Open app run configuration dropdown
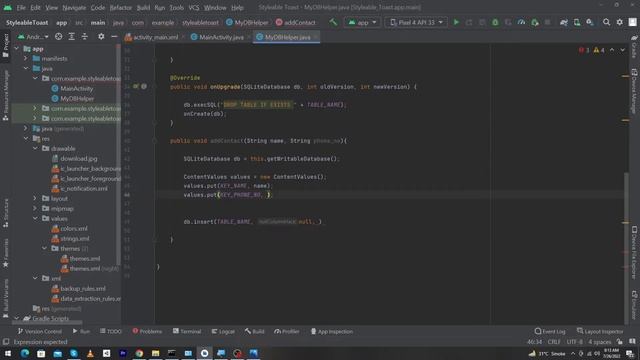Screen dimensions: 640x360 [362, 22]
